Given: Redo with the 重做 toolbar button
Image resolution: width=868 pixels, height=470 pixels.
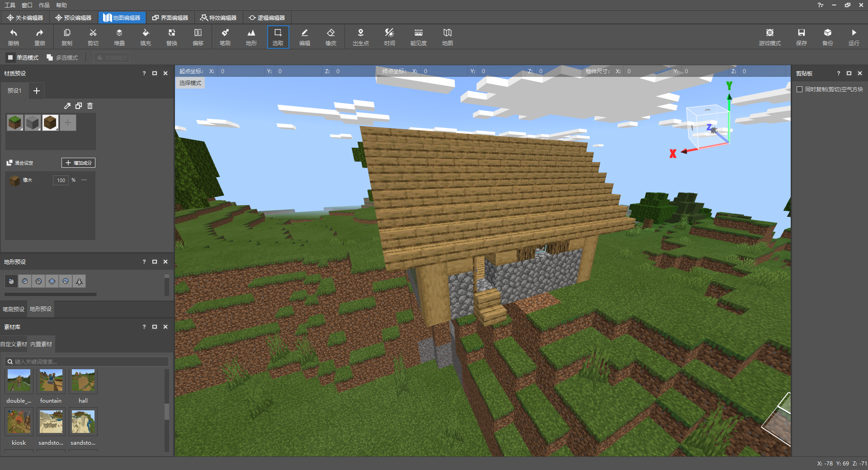Looking at the screenshot, I should (x=40, y=37).
